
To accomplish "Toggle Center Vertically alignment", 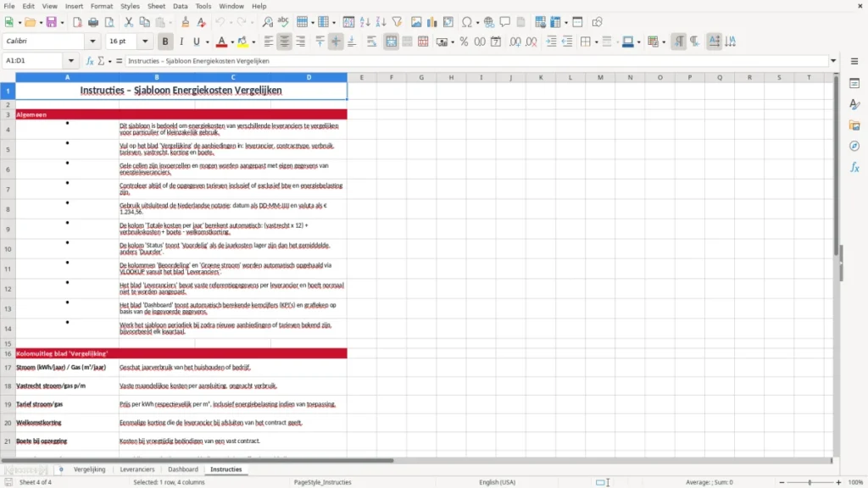I will click(336, 42).
